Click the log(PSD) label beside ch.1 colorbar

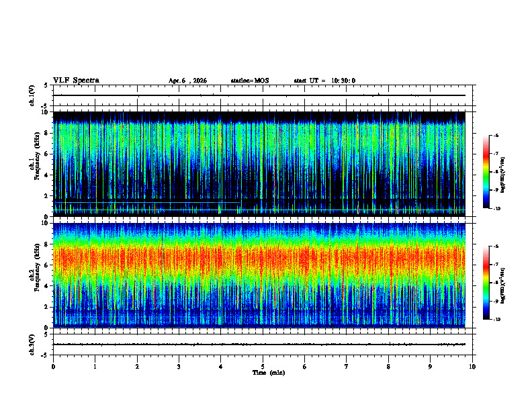[503, 175]
